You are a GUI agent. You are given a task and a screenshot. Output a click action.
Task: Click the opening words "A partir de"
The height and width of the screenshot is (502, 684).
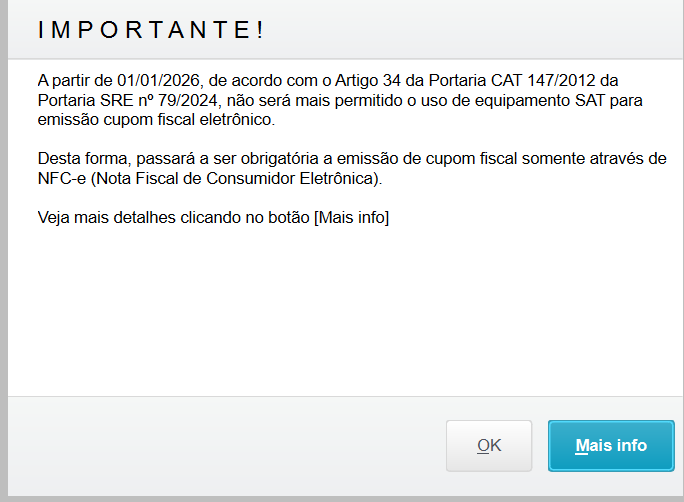click(76, 80)
